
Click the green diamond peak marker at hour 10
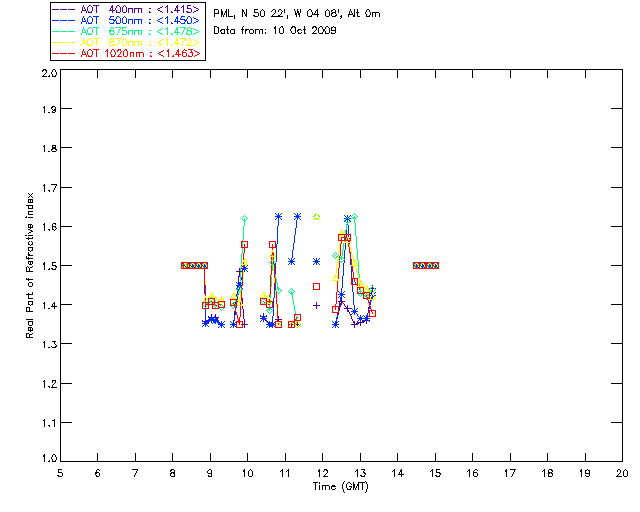pos(244,218)
